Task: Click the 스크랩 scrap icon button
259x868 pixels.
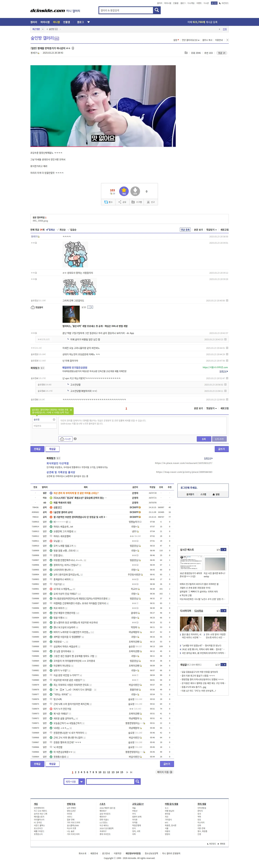Action: (x=137, y=202)
